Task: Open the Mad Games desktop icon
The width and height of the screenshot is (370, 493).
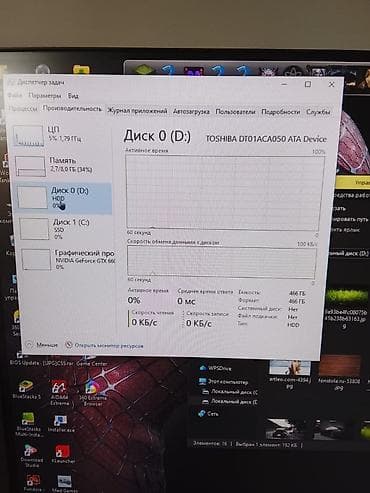Action: pyautogui.click(x=64, y=483)
